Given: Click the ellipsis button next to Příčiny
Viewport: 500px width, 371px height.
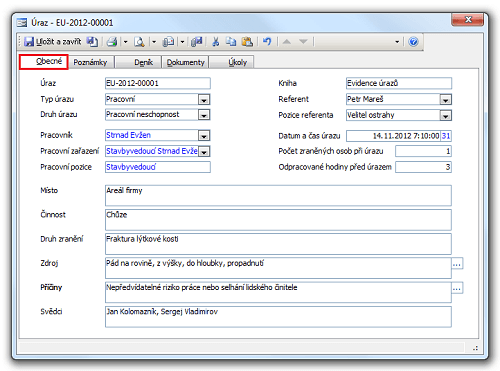Looking at the screenshot, I should pyautogui.click(x=457, y=288).
